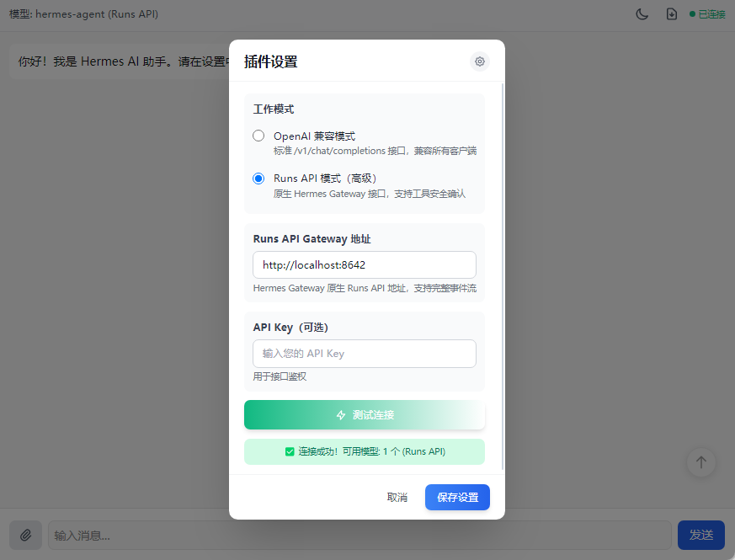Click the API Key (可选) label
Image resolution: width=735 pixels, height=560 pixels.
pyautogui.click(x=290, y=328)
